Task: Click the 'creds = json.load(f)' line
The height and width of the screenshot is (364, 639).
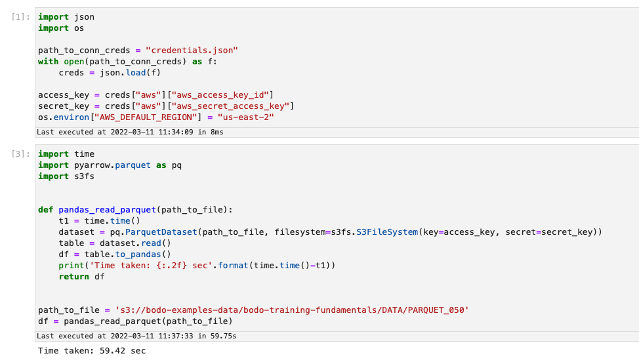Action: pos(110,73)
